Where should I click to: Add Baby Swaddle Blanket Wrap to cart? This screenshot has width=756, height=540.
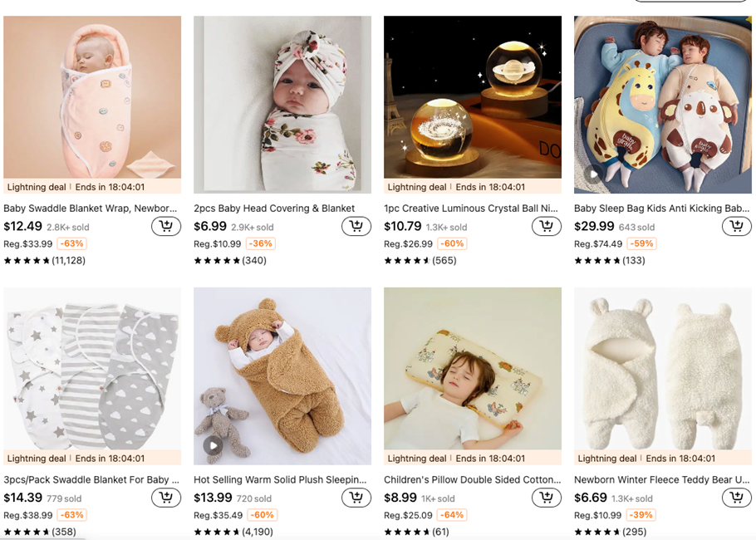[x=166, y=226]
